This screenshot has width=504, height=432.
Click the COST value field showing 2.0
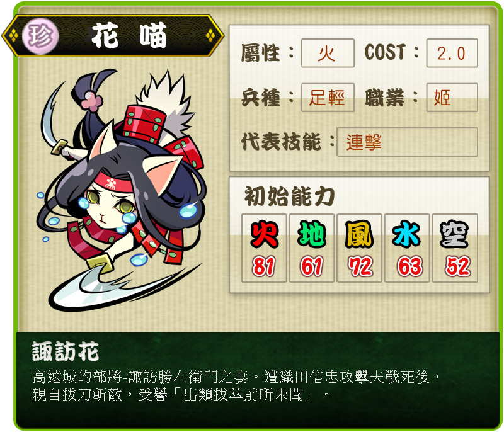click(452, 54)
